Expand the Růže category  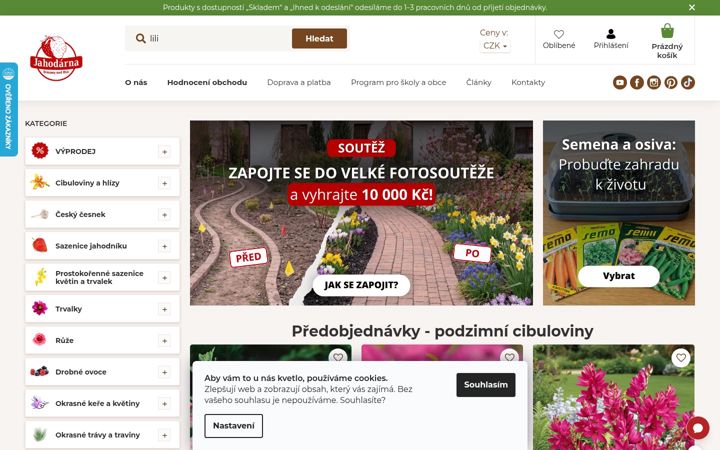click(164, 340)
